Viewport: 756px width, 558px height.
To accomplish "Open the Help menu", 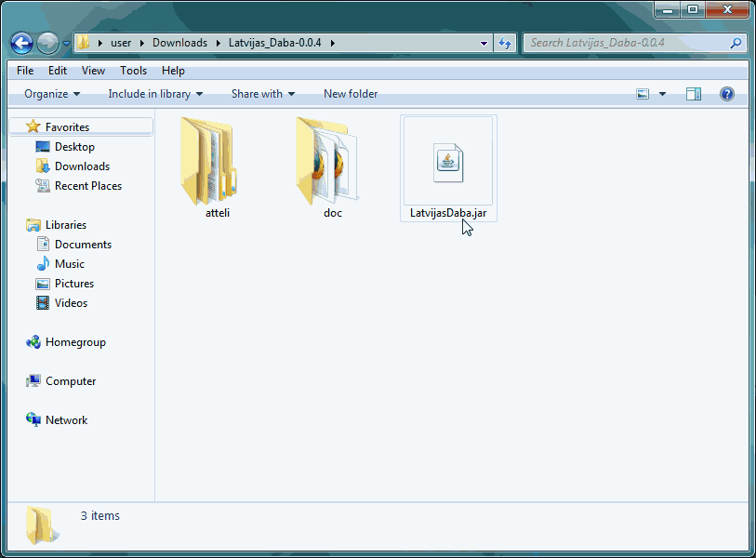I will 173,71.
